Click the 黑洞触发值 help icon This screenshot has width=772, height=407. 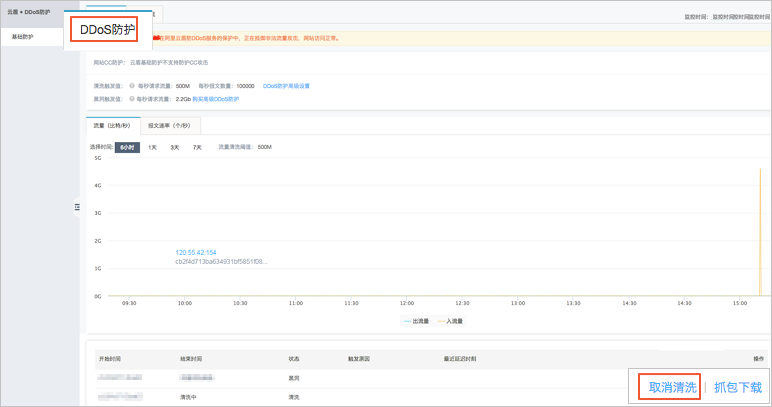click(x=132, y=100)
